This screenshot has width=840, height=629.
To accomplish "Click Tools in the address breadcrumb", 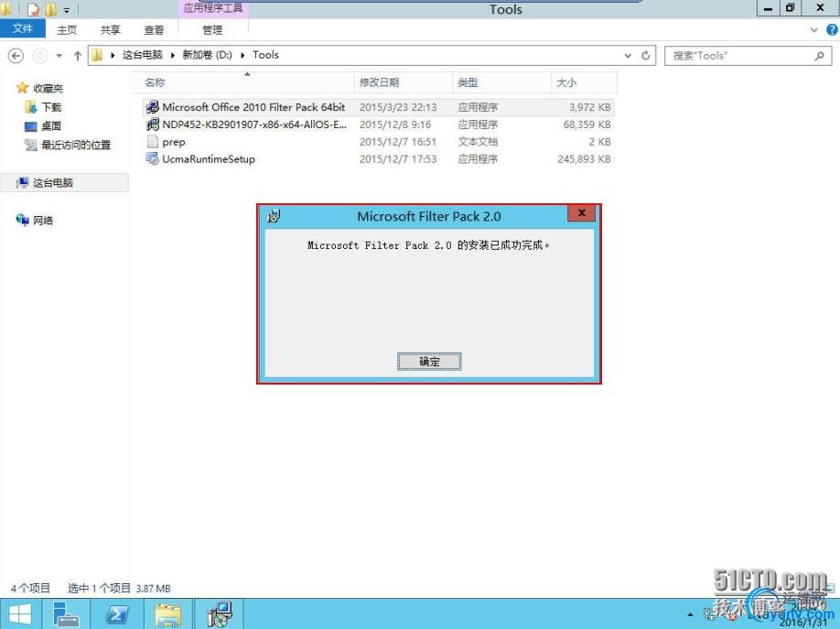I will [x=265, y=55].
